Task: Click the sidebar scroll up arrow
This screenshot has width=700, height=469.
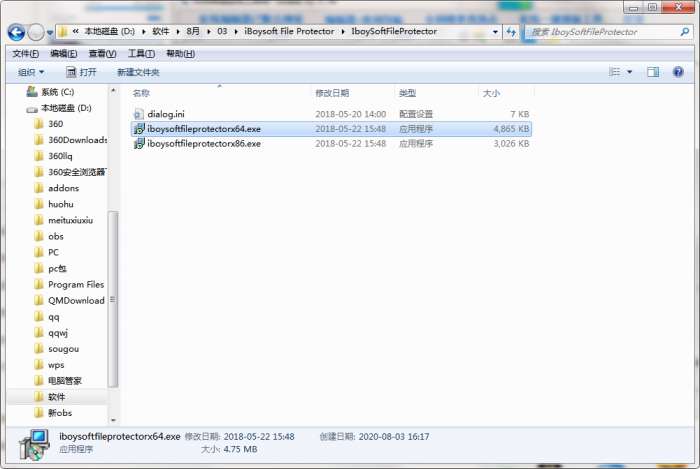Action: (113, 91)
